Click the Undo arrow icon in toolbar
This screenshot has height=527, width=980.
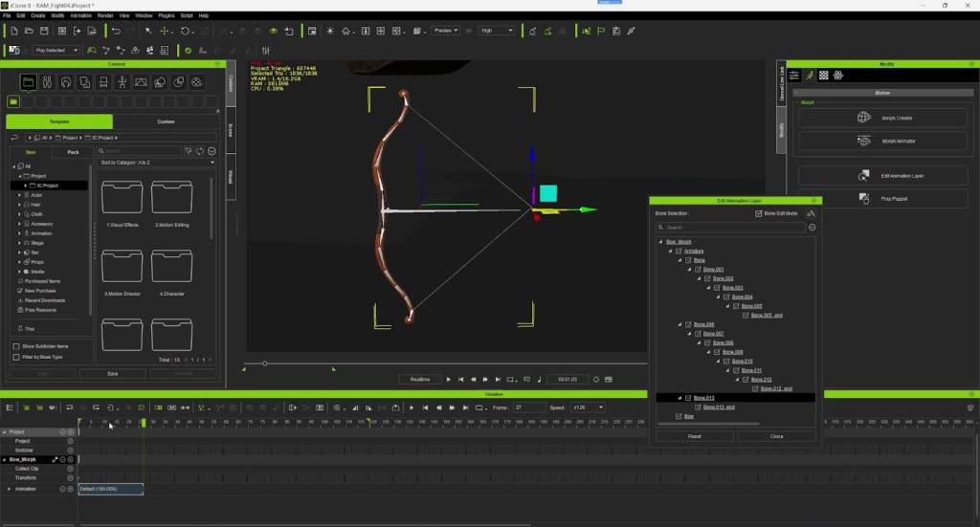116,31
